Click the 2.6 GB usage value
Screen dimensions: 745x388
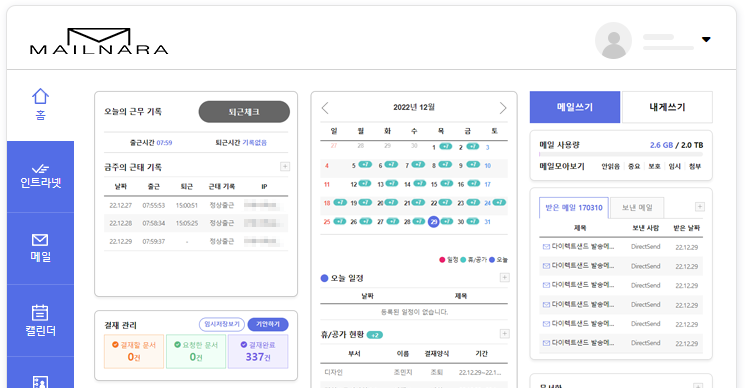[661, 145]
